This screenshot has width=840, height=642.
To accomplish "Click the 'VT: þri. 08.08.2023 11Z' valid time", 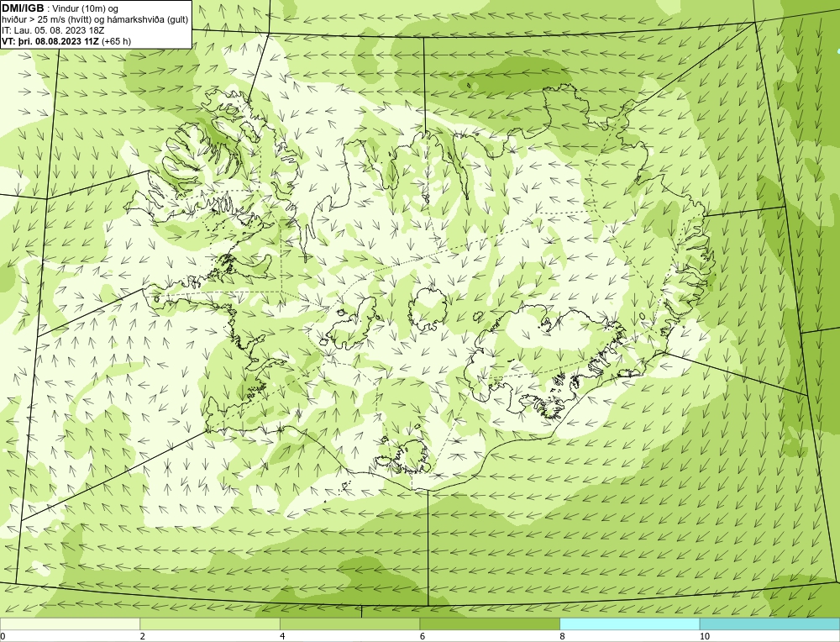I will pos(50,40).
